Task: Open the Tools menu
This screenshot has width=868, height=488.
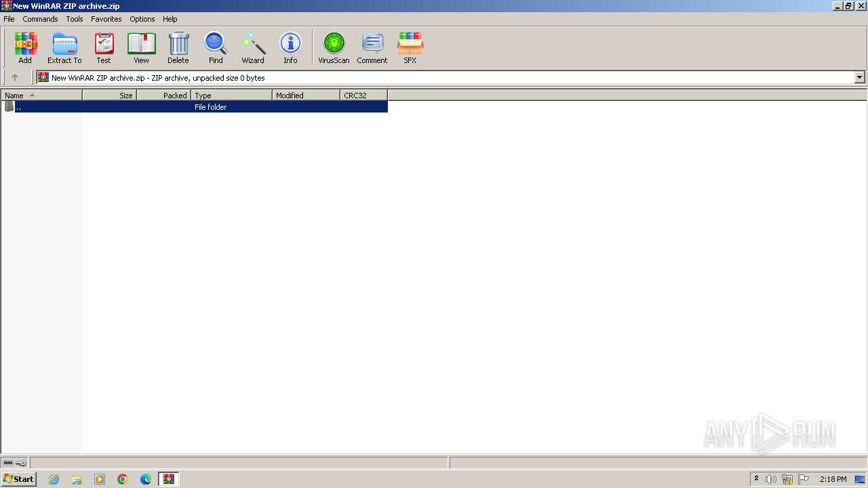Action: pyautogui.click(x=75, y=19)
